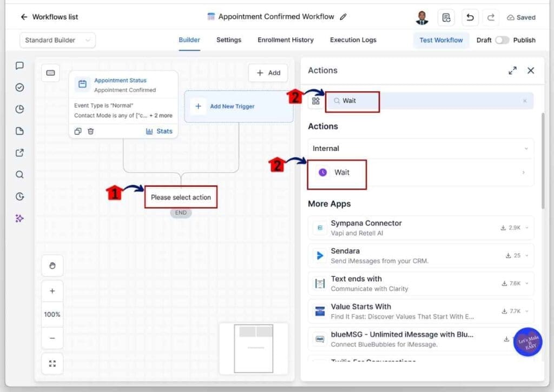Click the Please select action node

(x=181, y=197)
